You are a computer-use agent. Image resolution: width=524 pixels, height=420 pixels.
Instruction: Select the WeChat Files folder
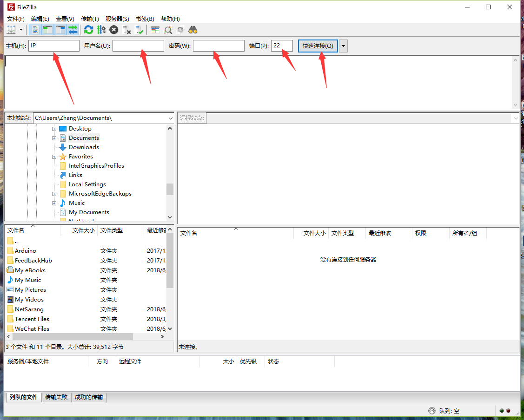pos(32,329)
